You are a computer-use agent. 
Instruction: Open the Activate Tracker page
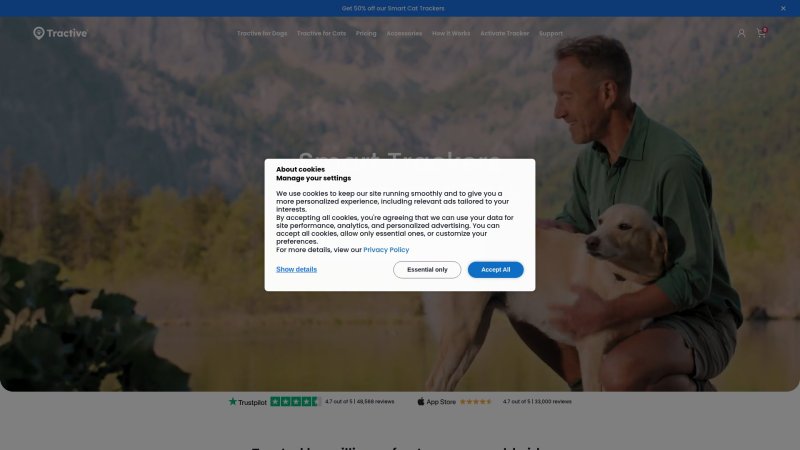[505, 33]
